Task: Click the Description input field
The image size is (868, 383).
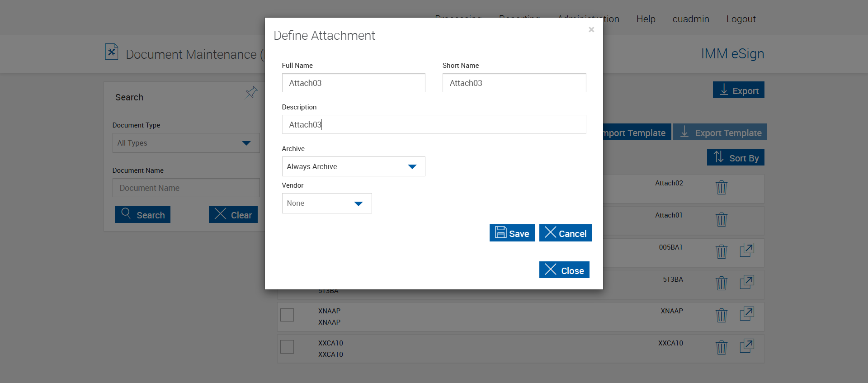Action: (434, 124)
